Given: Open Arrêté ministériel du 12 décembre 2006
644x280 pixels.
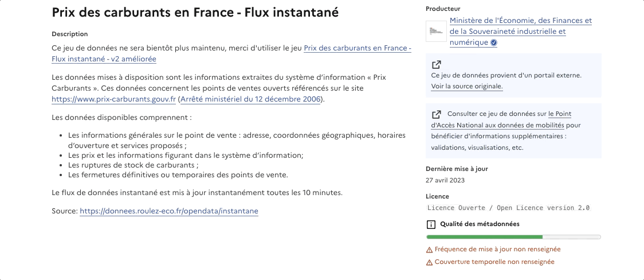Looking at the screenshot, I should click(250, 99).
